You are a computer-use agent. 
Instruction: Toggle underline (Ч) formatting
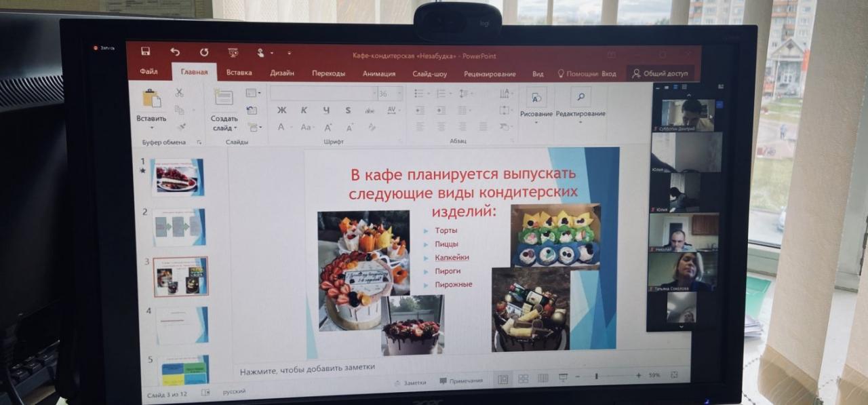(326, 110)
